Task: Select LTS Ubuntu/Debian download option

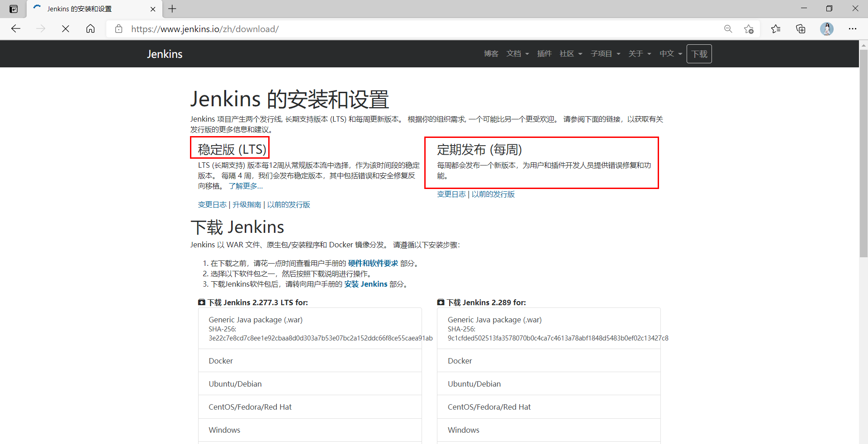Action: 310,384
